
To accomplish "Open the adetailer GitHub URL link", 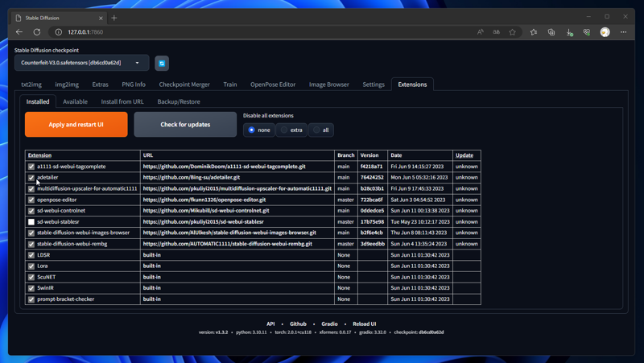I will (x=192, y=177).
